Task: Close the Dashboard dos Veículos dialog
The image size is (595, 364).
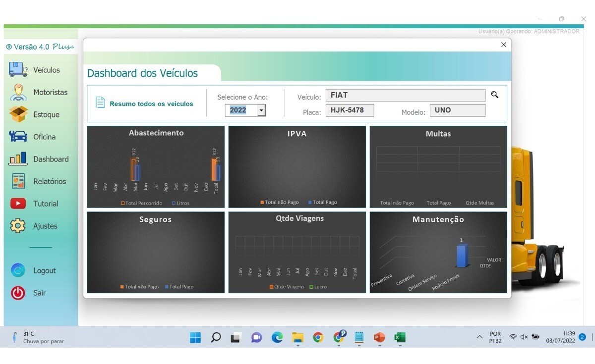Action: click(x=503, y=45)
